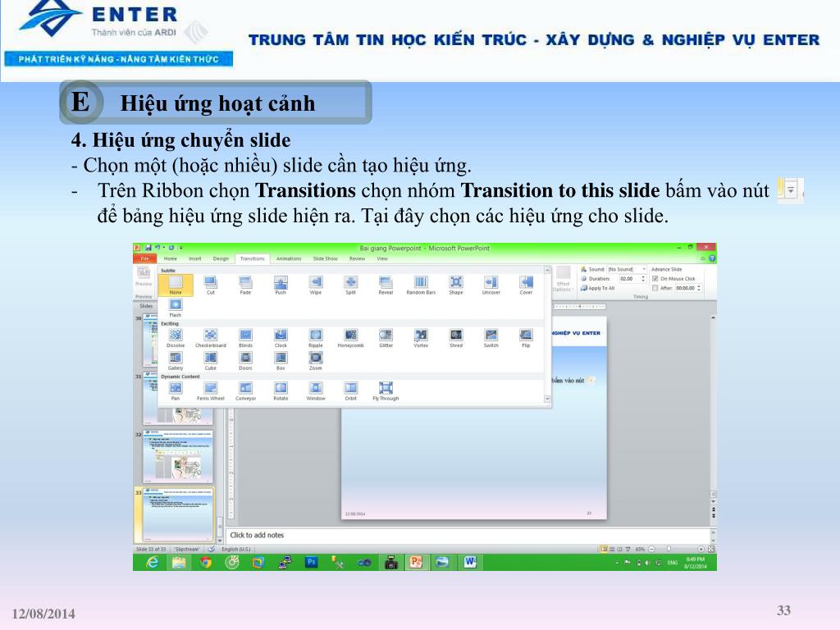The width and height of the screenshot is (840, 630).
Task: Select the Flash transition
Action: point(176,308)
